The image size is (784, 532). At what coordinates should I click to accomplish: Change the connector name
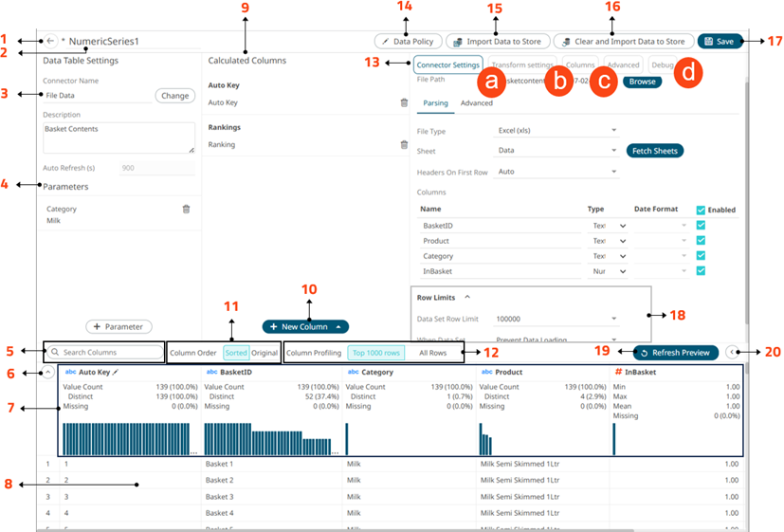175,96
